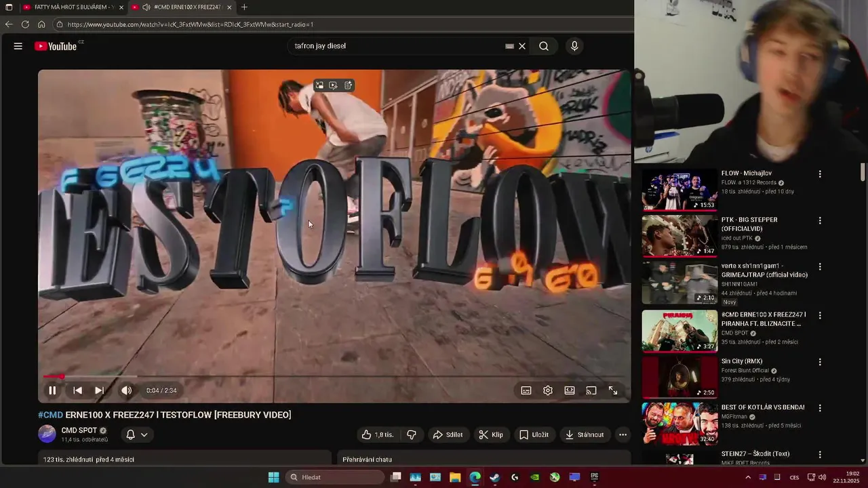868x488 pixels.
Task: Open the CMD SPOT channel avatar
Action: 47,434
